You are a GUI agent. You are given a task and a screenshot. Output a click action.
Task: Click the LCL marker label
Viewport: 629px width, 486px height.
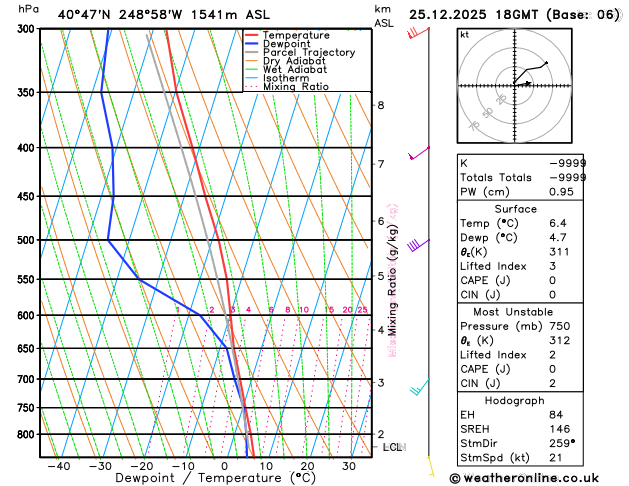point(392,447)
